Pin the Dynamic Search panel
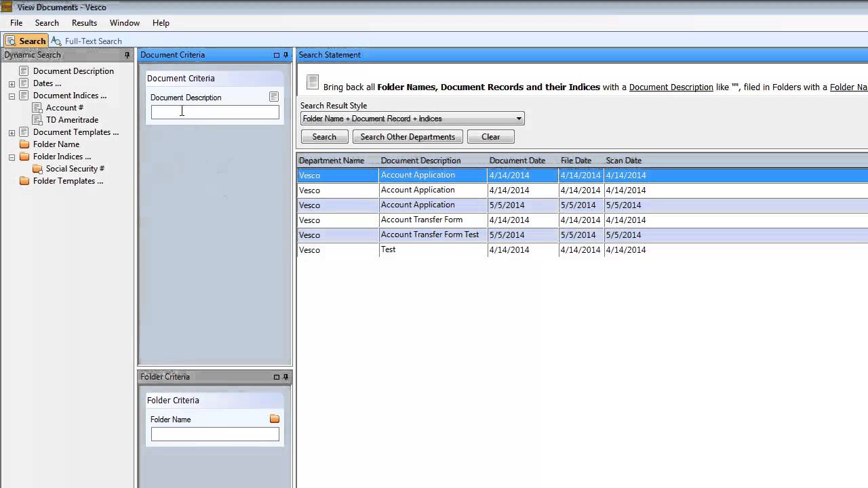The image size is (868, 488). click(127, 55)
